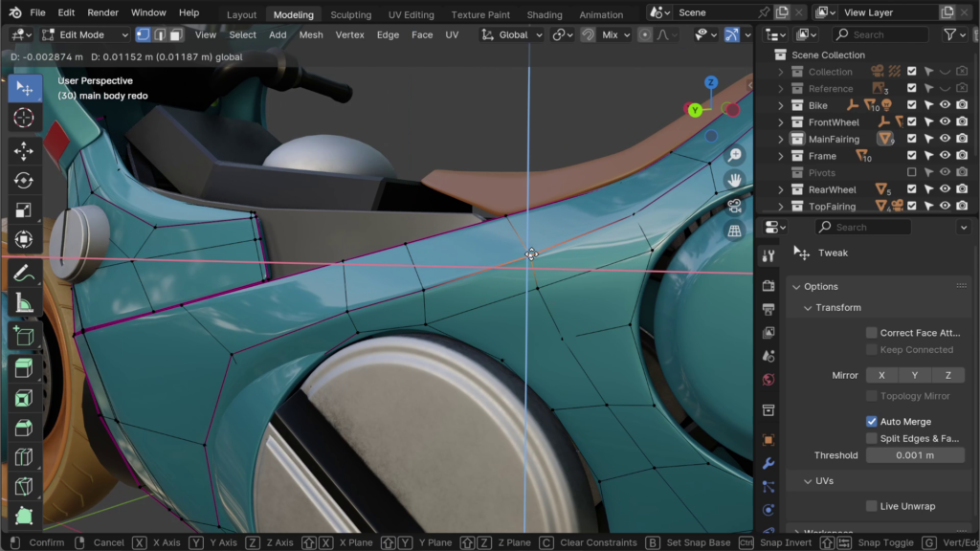Click the viewport zoom magnifier icon
Viewport: 980px width, 551px height.
734,155
